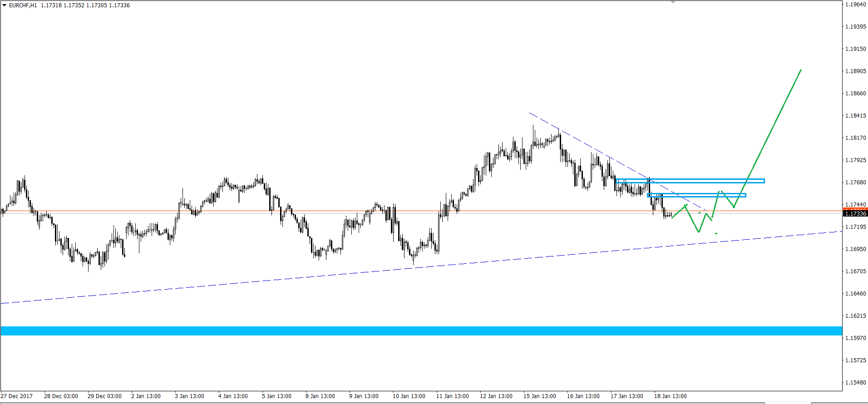Click the 9 Jan 13:00 time label

point(364,396)
